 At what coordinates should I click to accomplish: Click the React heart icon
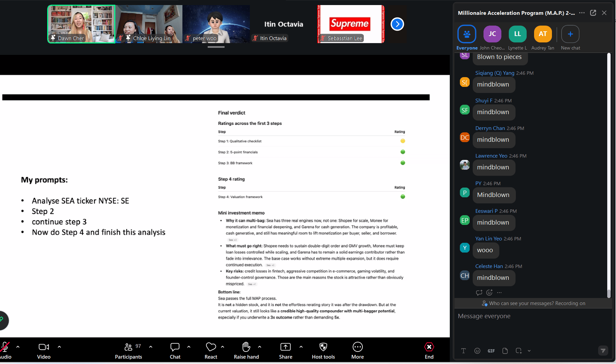pos(211,347)
